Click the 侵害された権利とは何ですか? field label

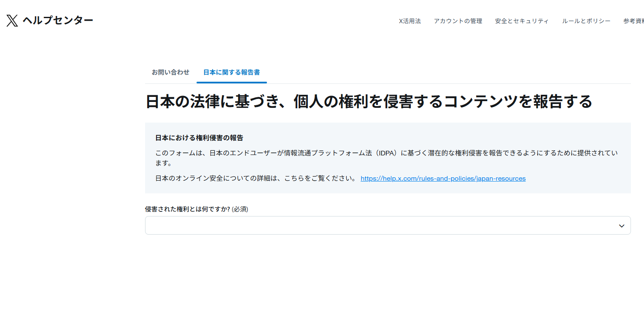tap(187, 209)
